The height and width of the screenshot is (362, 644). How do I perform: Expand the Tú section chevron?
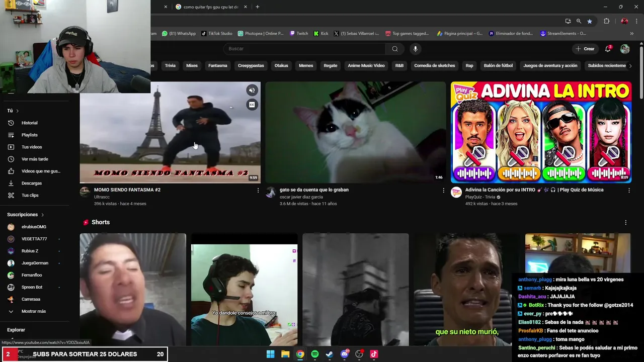[x=17, y=111]
